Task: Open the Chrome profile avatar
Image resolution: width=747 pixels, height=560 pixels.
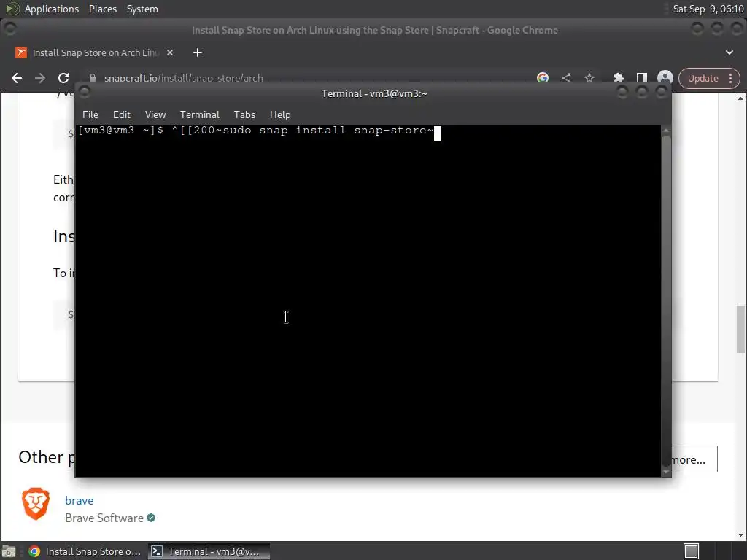Action: click(x=665, y=78)
